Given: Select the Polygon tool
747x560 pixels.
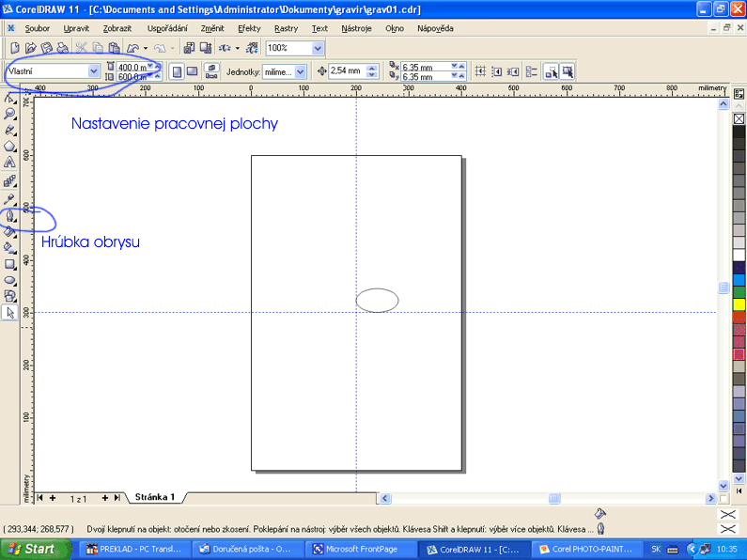Looking at the screenshot, I should pyautogui.click(x=9, y=147).
